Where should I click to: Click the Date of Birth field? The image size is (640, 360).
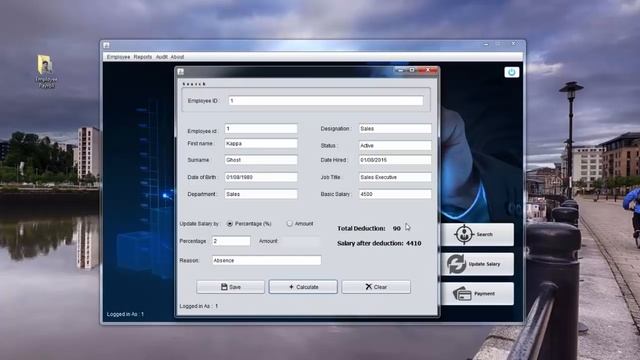click(x=261, y=177)
